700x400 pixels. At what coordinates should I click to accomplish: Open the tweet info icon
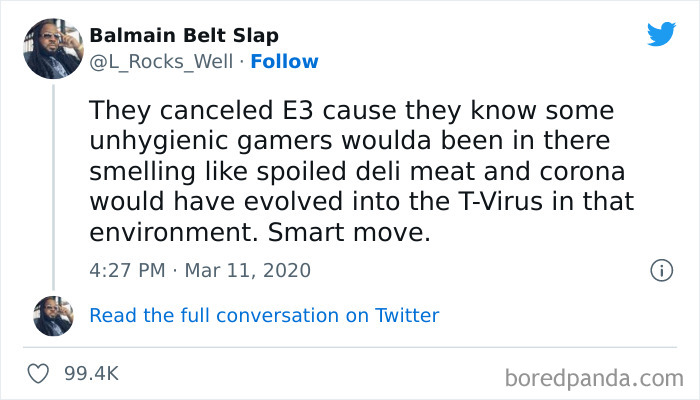click(660, 270)
